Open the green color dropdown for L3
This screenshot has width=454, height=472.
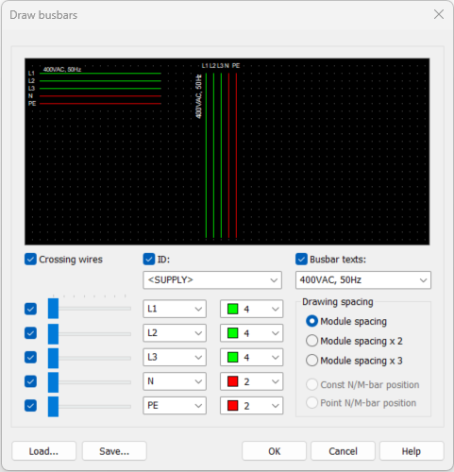252,357
